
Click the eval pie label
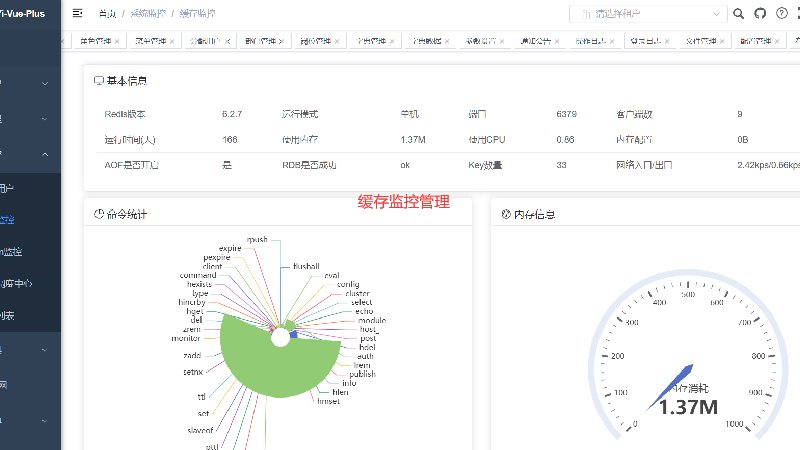[x=332, y=275]
